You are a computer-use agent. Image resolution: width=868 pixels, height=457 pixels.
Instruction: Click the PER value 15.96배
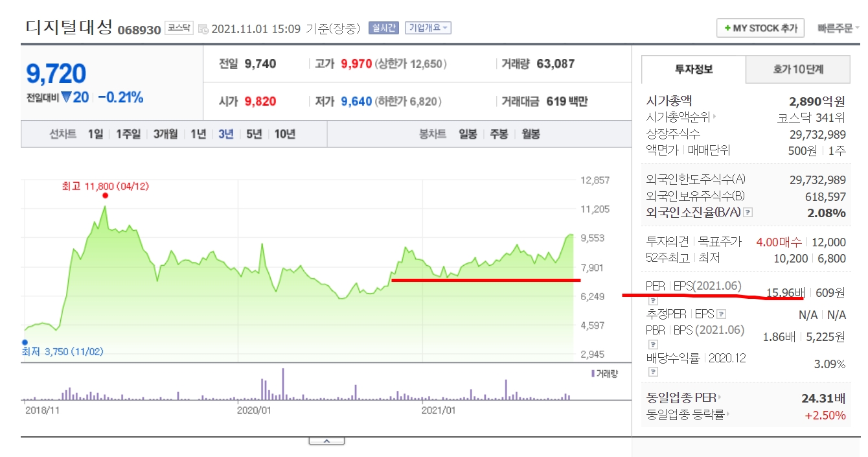786,292
